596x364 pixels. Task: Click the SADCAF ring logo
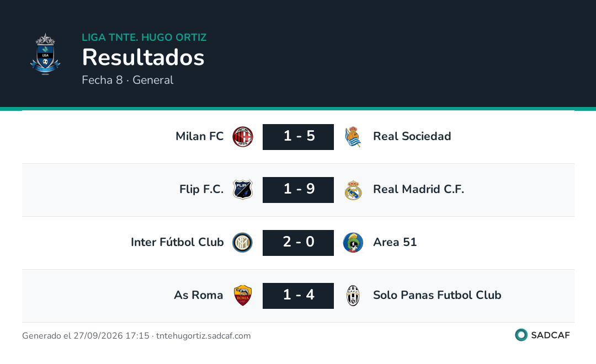click(521, 335)
